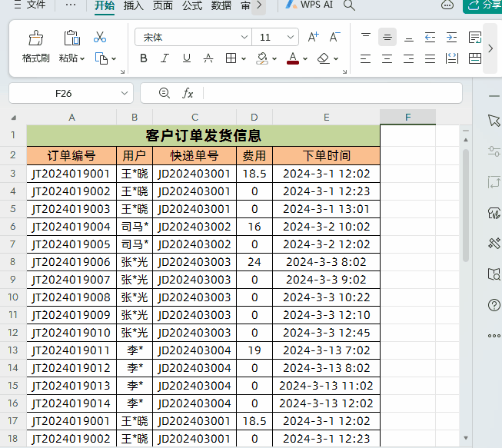Justify text in cell
Viewport: 502px width, 448px height.
(x=430, y=58)
